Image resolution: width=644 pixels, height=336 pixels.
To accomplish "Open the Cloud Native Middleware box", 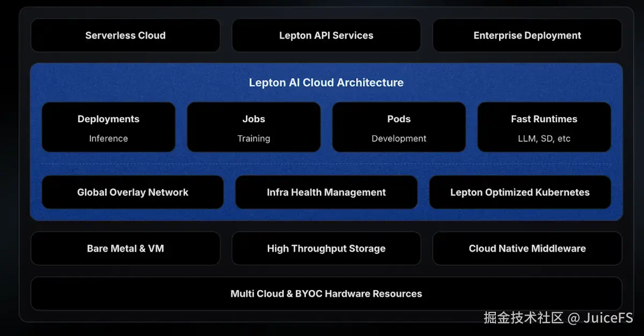I will (527, 249).
